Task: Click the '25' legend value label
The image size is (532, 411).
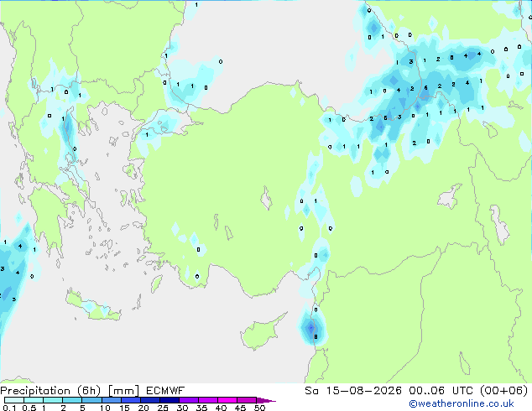Action: pyautogui.click(x=163, y=408)
